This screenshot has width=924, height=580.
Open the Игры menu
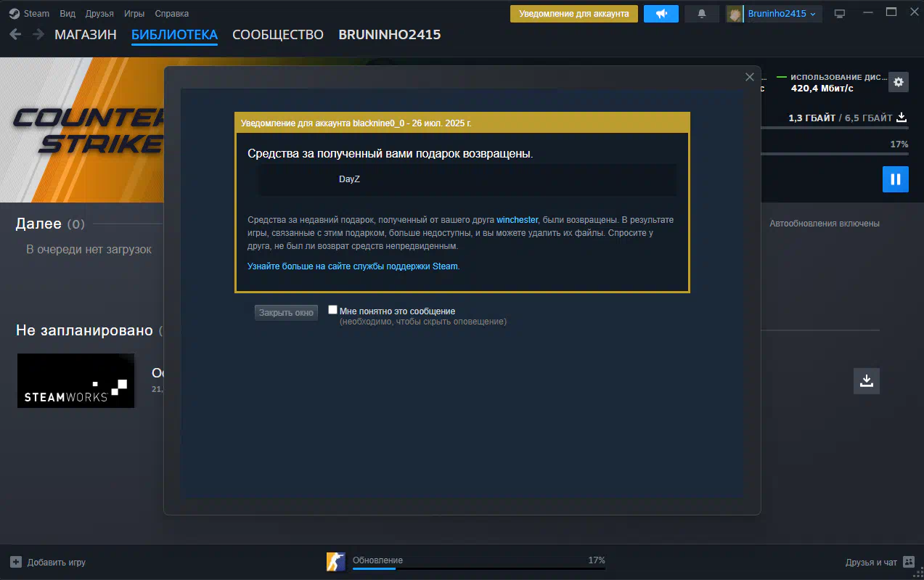pos(134,13)
